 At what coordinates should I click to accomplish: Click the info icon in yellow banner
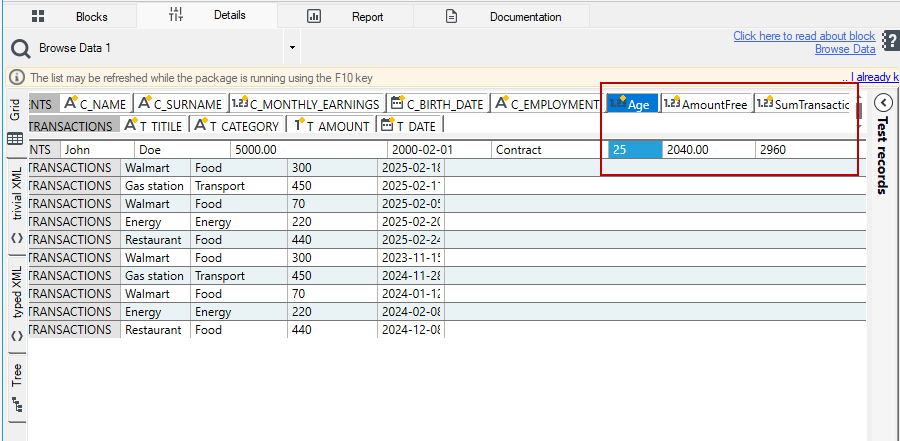pos(18,77)
